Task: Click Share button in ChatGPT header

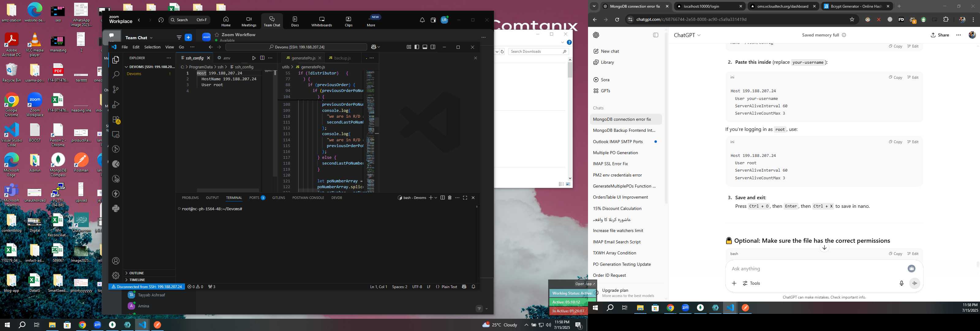Action: point(940,35)
